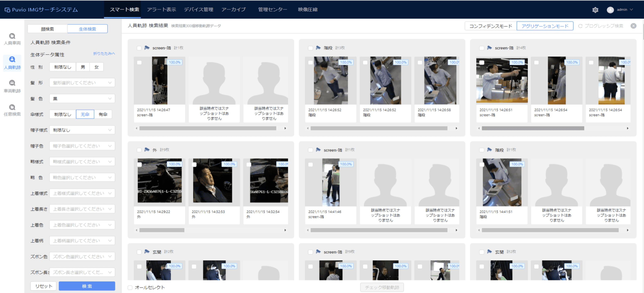This screenshot has height=293, width=644.
Task: Open the 上着色 dropdown
Action: coord(82,225)
